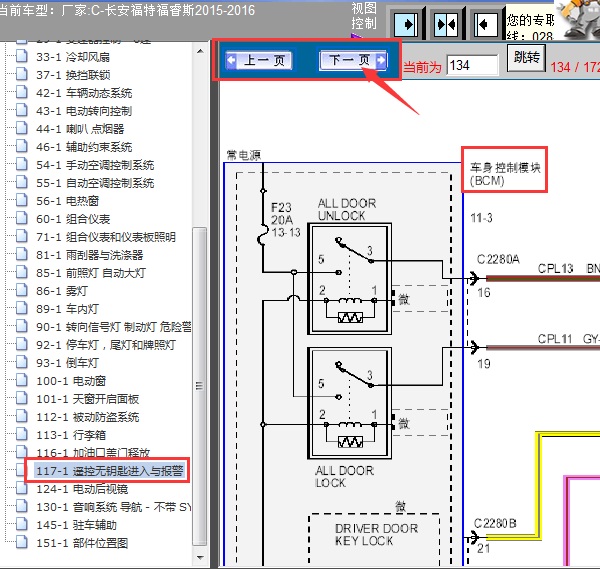This screenshot has width=600, height=569.
Task: Open 101-1 天窗开启面板
Action: click(x=88, y=399)
